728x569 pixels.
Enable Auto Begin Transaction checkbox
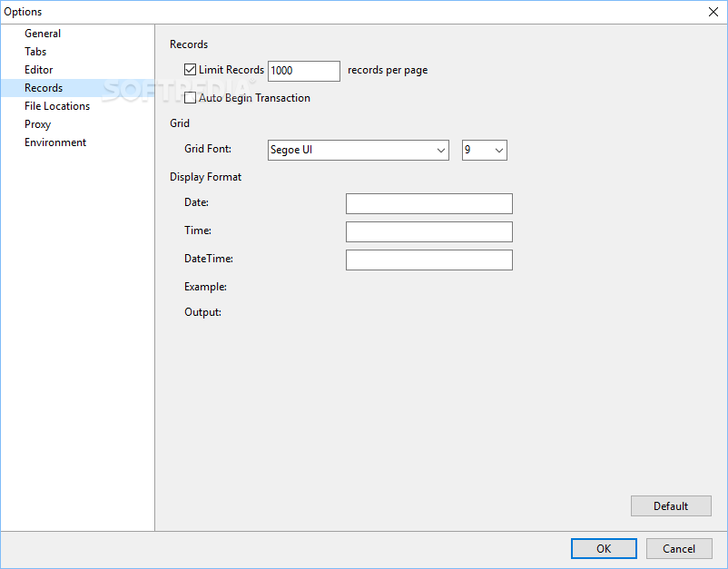(x=190, y=98)
